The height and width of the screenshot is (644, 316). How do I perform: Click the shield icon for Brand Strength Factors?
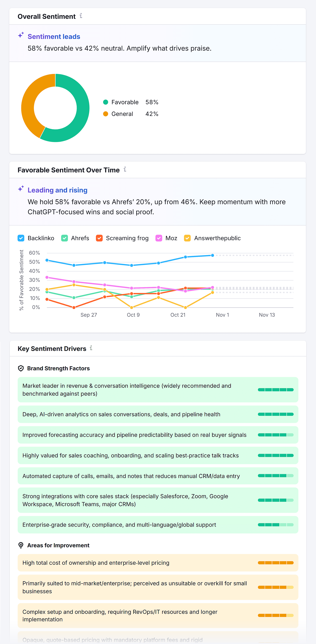[21, 368]
